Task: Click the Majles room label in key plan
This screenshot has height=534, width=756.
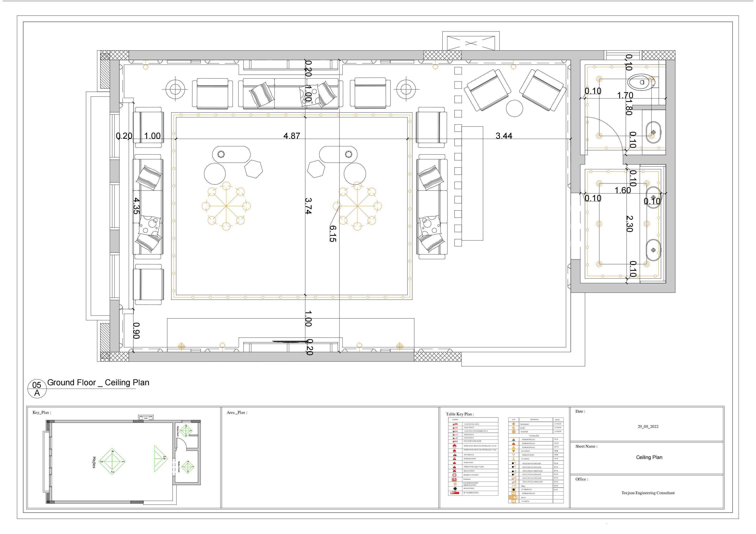Action: 94,462
